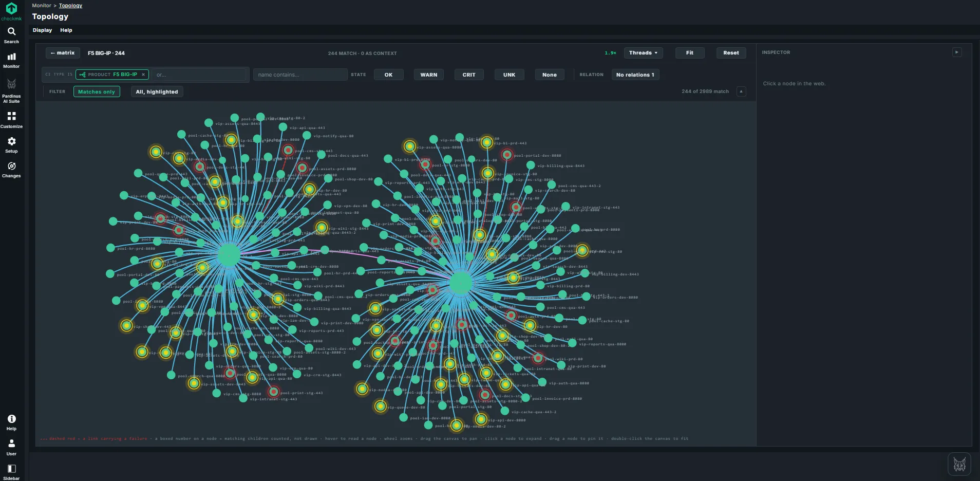Image resolution: width=980 pixels, height=481 pixels.
Task: Select the critical pool-wiki-prd-80 node
Action: tap(538, 358)
